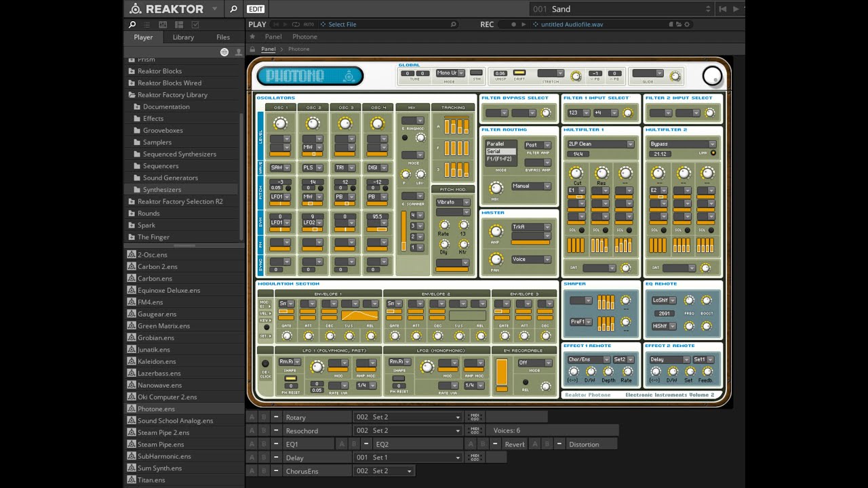This screenshot has height=488, width=868.
Task: Open OSC 2 PLS waveform dropdown
Action: coord(313,167)
